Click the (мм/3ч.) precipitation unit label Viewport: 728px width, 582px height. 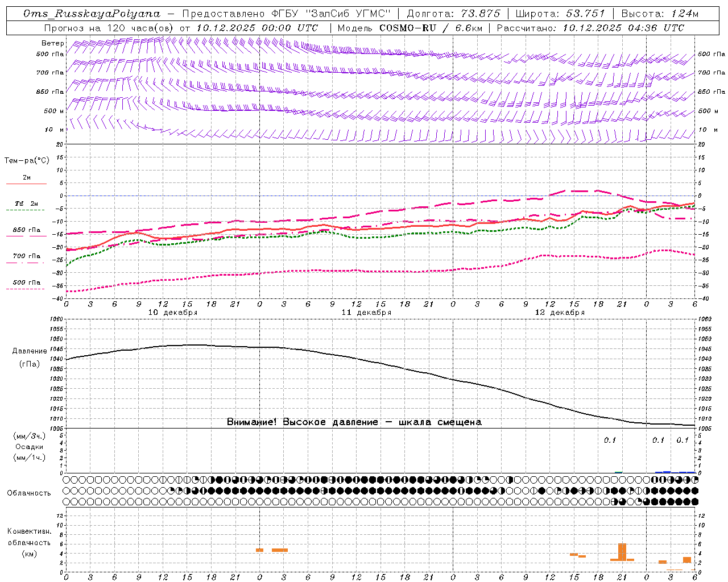30,436
